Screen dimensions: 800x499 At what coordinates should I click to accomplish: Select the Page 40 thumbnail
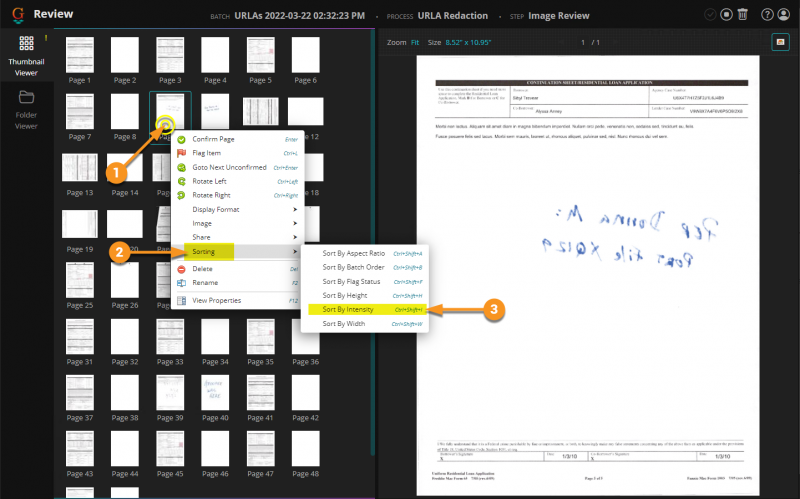215,392
